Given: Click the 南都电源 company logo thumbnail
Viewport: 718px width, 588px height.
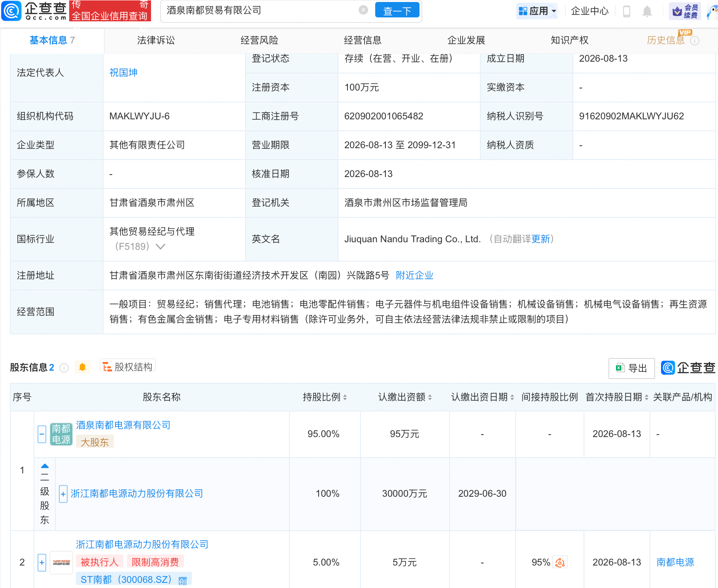Looking at the screenshot, I should click(x=61, y=434).
